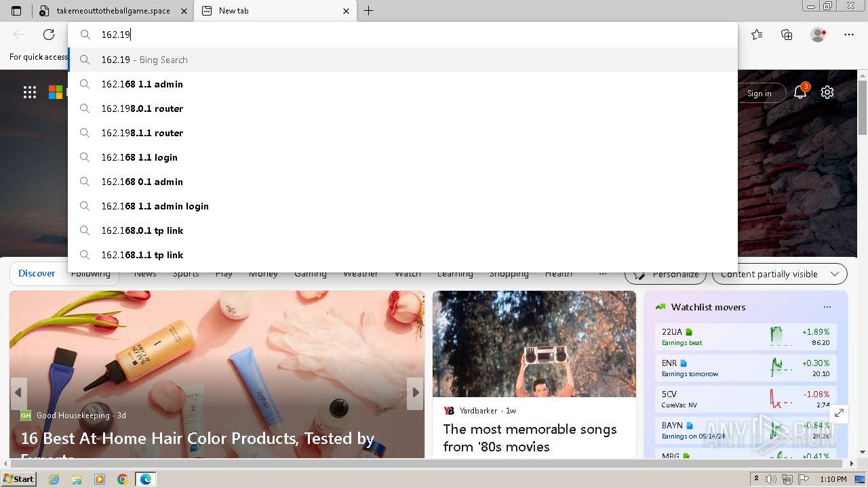Image resolution: width=868 pixels, height=488 pixels.
Task: Open the Collections icon in toolbar
Action: pyautogui.click(x=787, y=35)
